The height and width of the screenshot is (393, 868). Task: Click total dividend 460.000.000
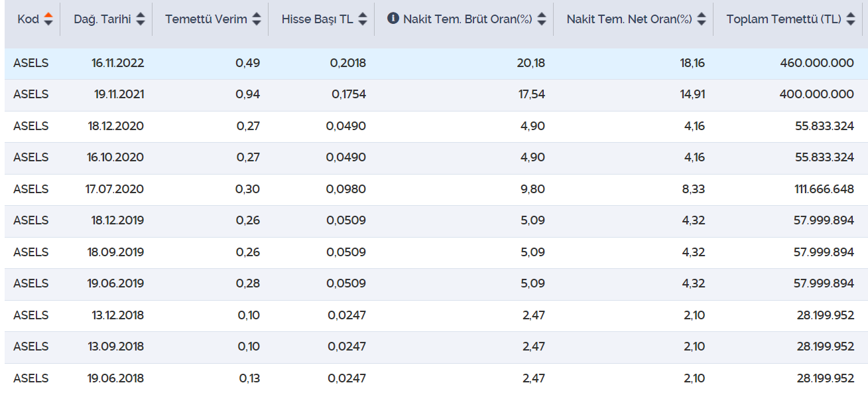click(x=817, y=63)
